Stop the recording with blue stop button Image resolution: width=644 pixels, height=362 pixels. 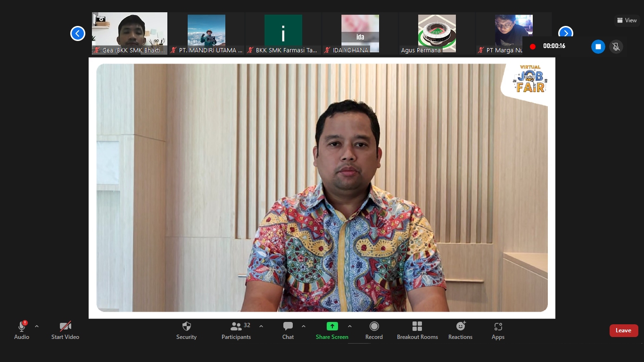click(x=598, y=47)
